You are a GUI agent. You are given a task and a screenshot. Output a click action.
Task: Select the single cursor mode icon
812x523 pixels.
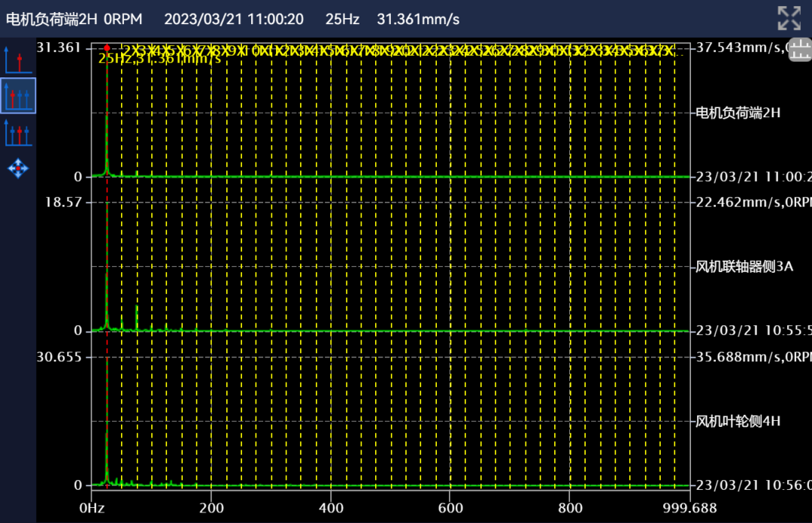(x=17, y=60)
